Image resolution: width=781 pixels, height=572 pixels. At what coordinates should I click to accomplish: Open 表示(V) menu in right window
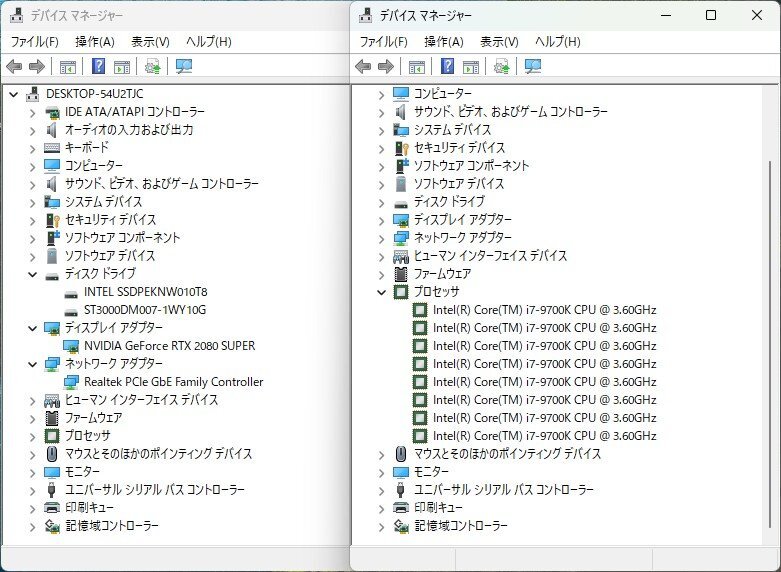[500, 42]
